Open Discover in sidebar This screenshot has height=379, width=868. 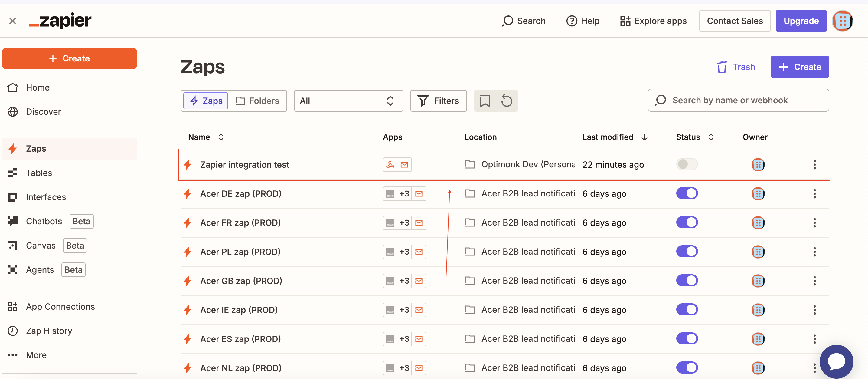[x=70, y=112]
